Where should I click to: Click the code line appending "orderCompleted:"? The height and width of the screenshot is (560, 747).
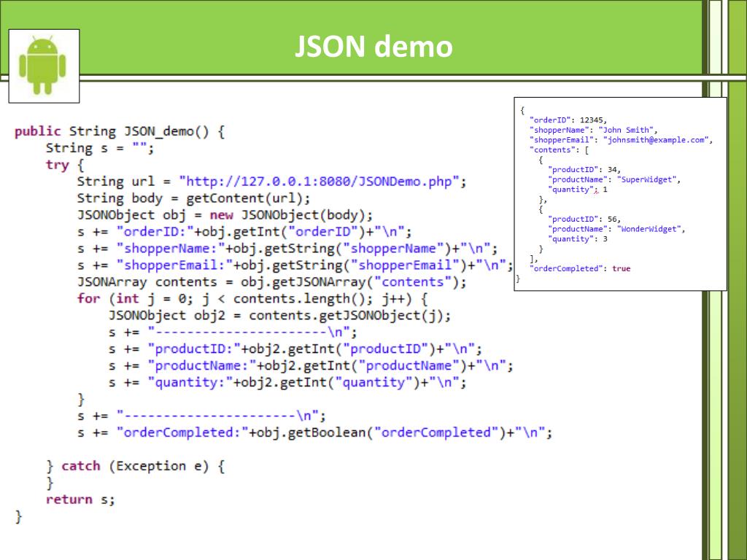click(x=315, y=432)
